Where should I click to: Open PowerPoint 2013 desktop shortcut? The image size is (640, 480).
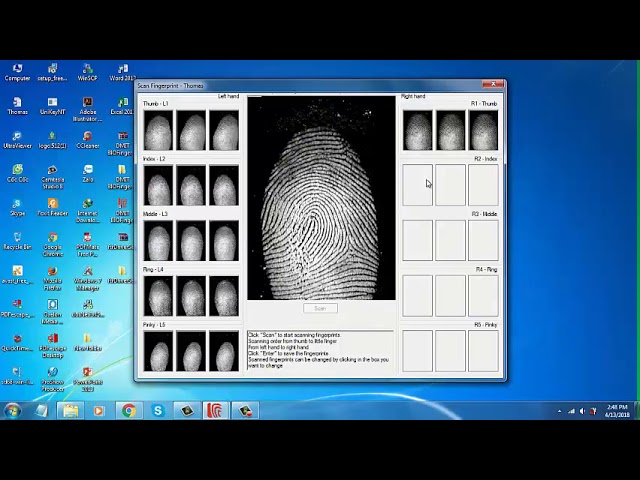click(87, 380)
